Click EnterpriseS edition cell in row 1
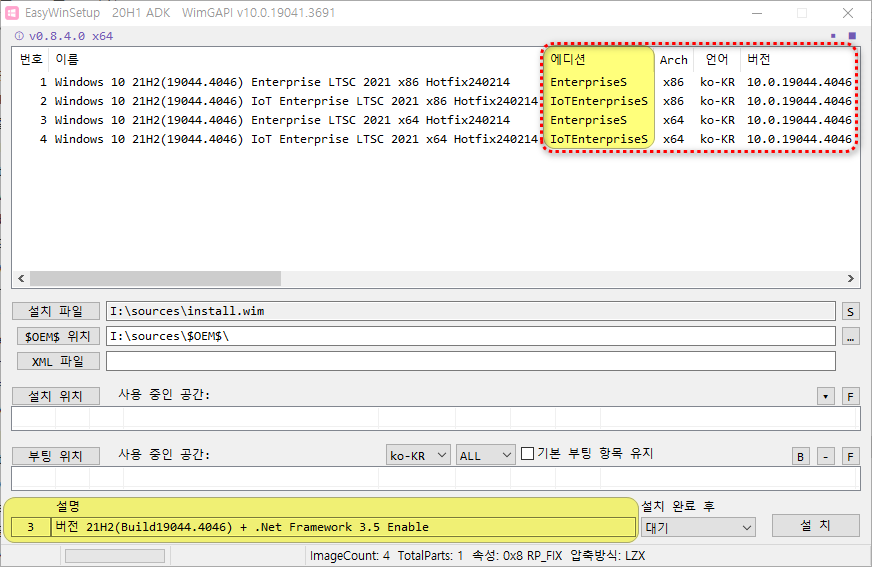Image resolution: width=872 pixels, height=567 pixels. pyautogui.click(x=588, y=82)
